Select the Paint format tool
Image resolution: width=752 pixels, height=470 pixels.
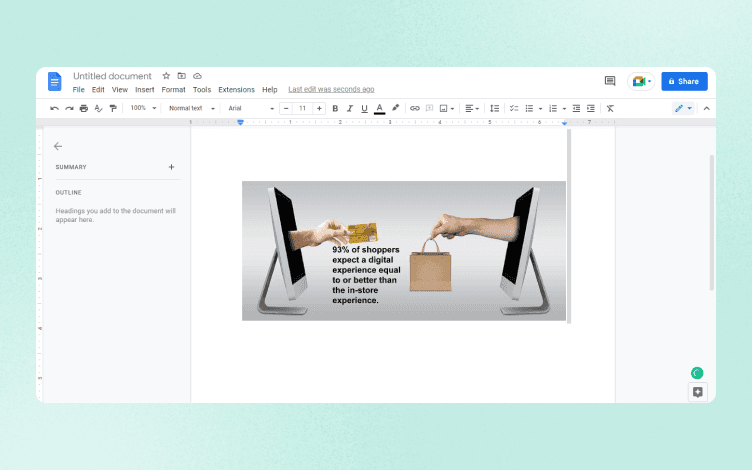tap(113, 108)
